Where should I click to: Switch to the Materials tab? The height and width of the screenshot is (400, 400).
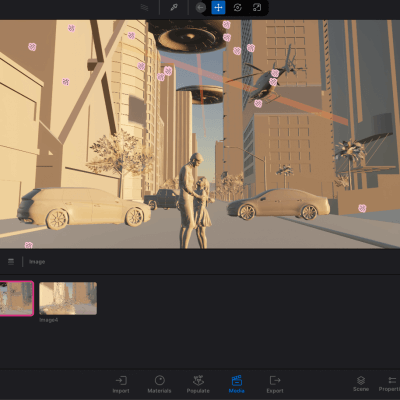click(159, 384)
